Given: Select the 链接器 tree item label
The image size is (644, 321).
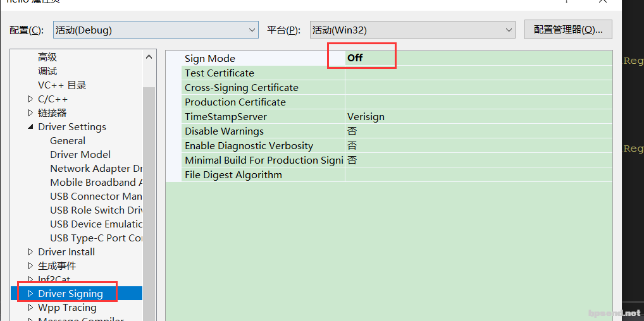Looking at the screenshot, I should click(52, 112).
